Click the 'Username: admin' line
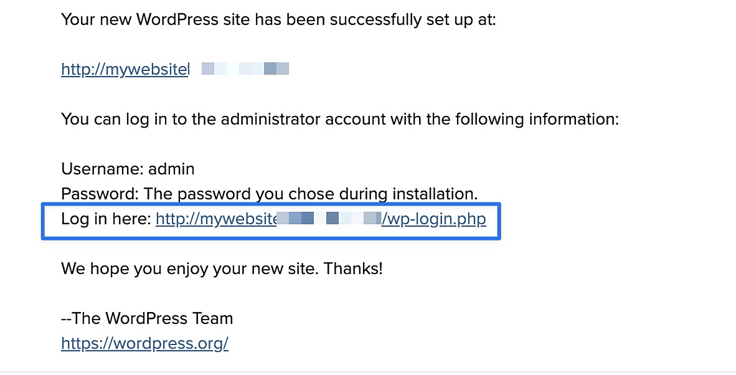Image resolution: width=736 pixels, height=375 pixels. point(128,169)
